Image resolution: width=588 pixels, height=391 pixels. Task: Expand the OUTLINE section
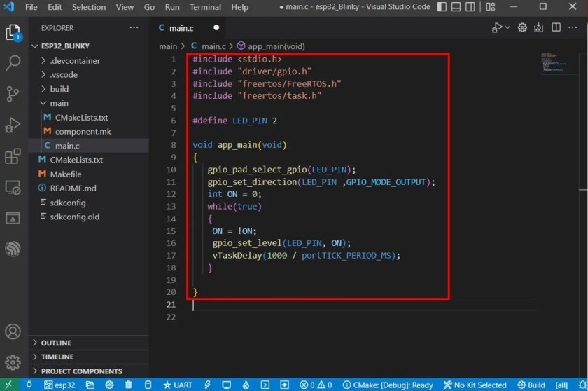(x=56, y=343)
